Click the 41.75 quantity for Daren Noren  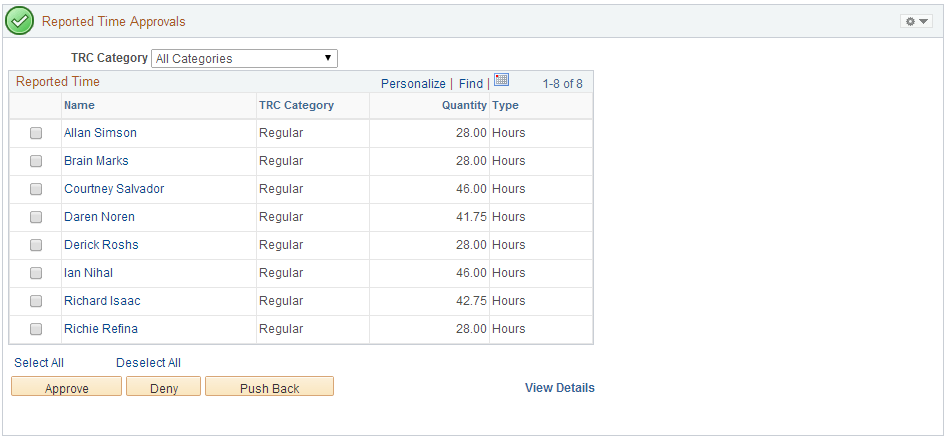(472, 216)
